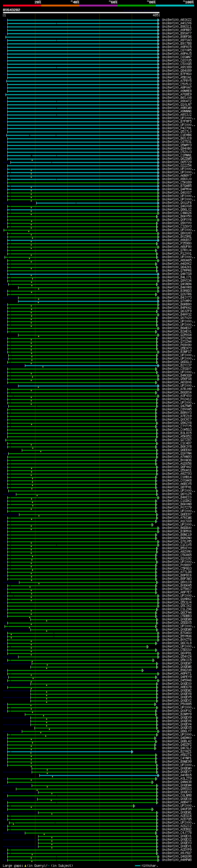Select the label UniRef100_P50885
197x868 pixels.
point(177,704)
